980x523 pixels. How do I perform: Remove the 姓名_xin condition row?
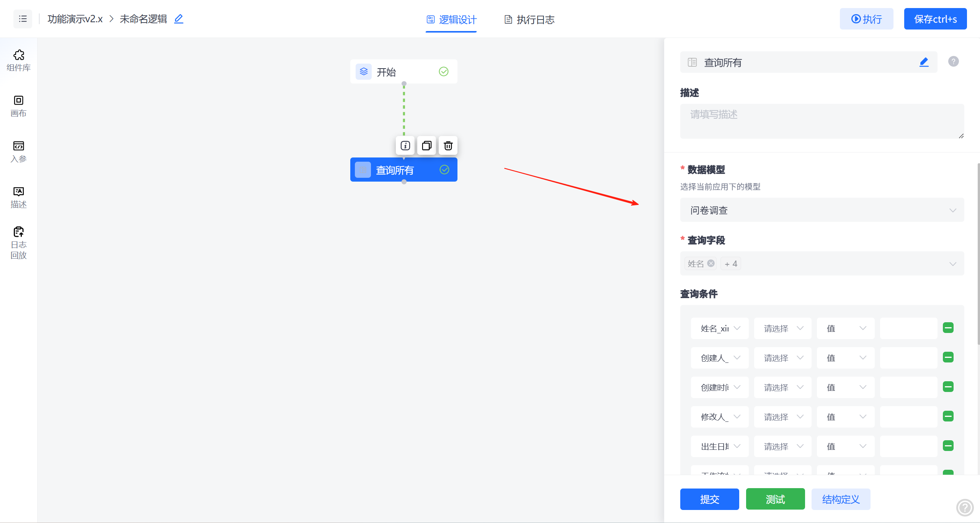(x=948, y=328)
